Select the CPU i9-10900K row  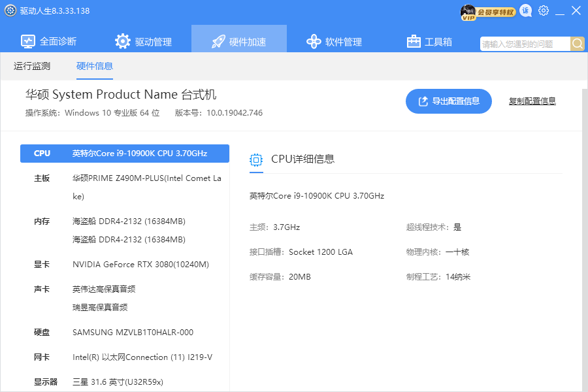pyautogui.click(x=125, y=154)
